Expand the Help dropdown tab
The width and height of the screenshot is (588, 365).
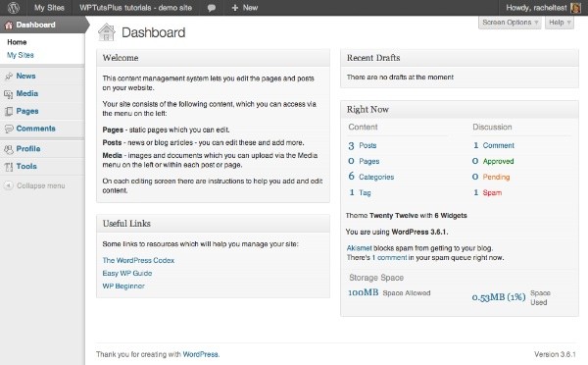pyautogui.click(x=560, y=23)
